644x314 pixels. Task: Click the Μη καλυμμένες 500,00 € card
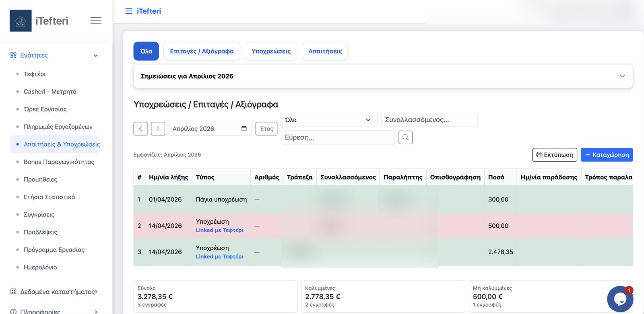tap(551, 296)
